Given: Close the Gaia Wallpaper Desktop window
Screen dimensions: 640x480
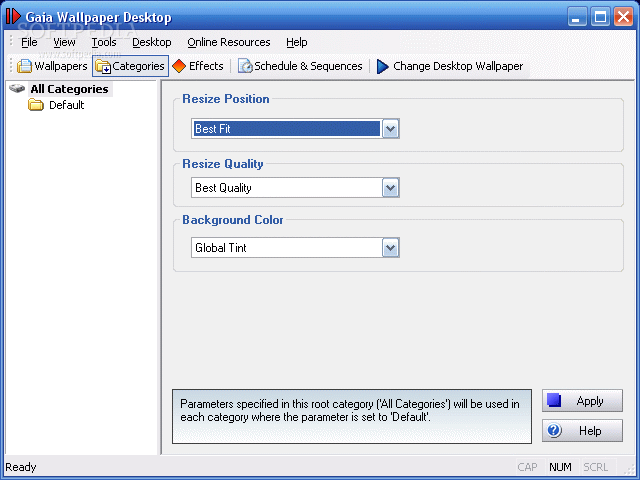Looking at the screenshot, I should pos(623,17).
